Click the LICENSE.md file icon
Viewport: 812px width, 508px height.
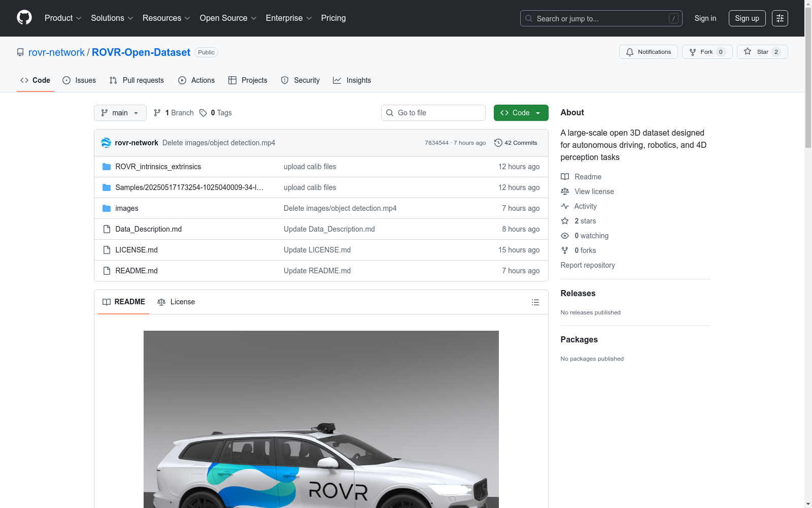pos(107,250)
